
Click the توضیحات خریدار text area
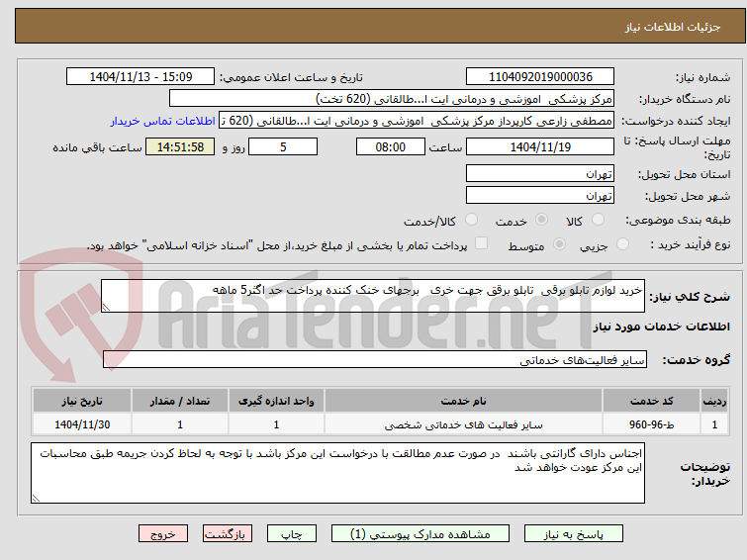337,473
